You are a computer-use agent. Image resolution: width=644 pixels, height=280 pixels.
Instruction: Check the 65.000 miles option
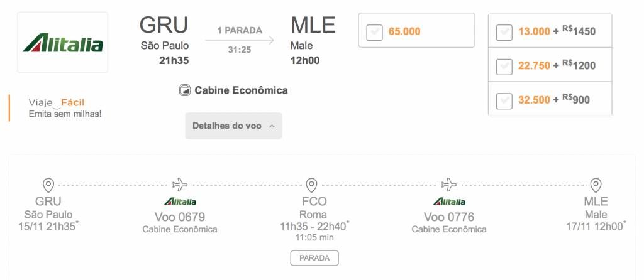tap(375, 33)
